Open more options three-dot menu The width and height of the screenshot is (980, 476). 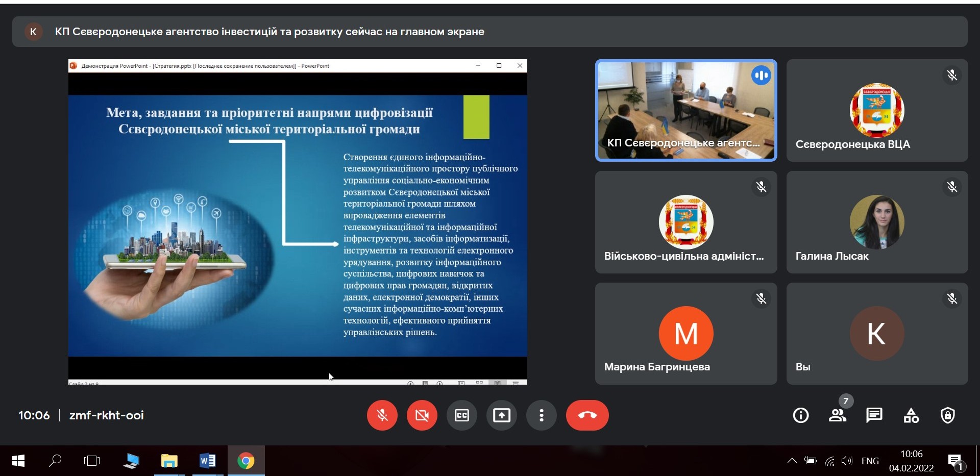pos(541,415)
